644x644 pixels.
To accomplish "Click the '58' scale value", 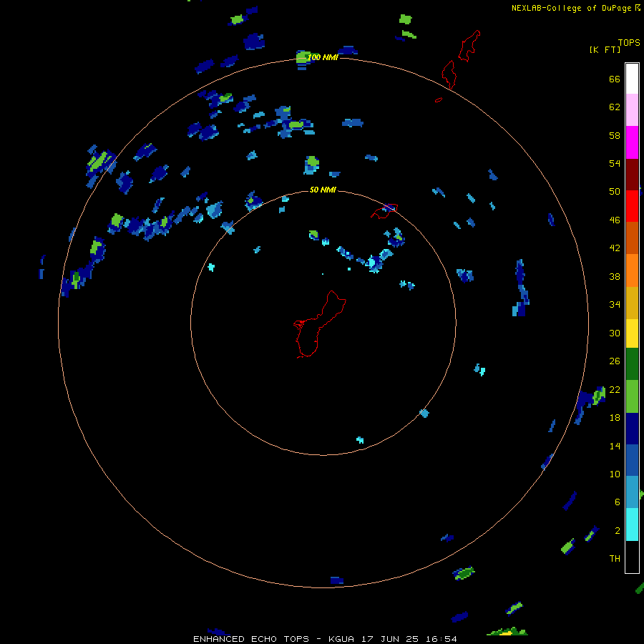I will point(615,135).
